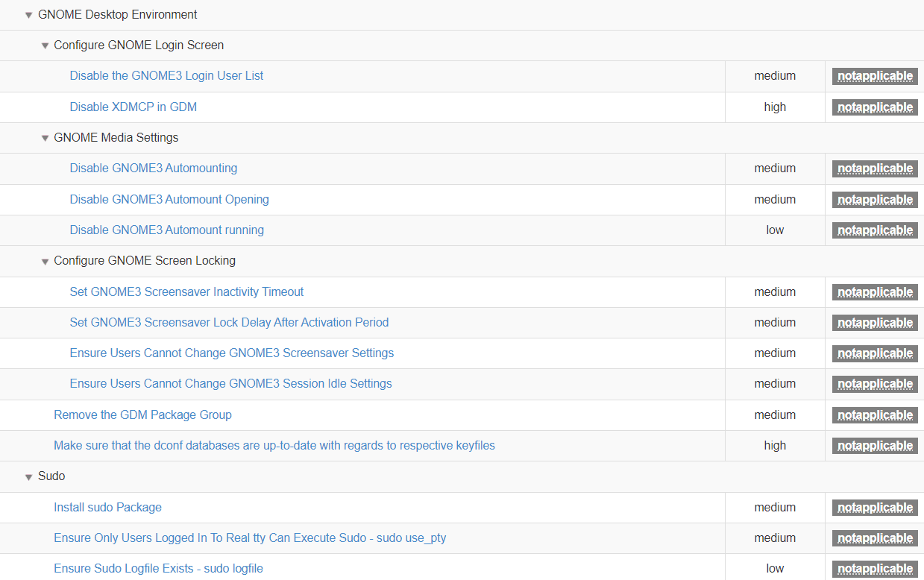Open Remove the GDM Package Group rule

click(x=142, y=415)
